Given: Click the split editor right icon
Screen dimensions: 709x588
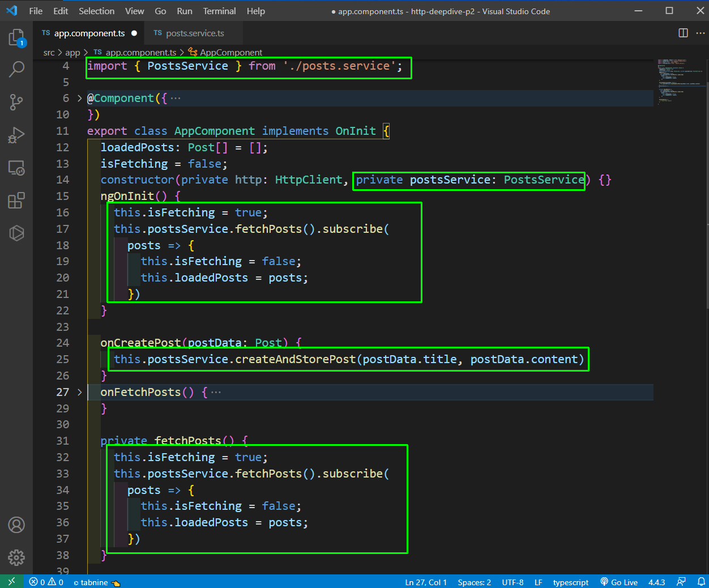Looking at the screenshot, I should 683,33.
